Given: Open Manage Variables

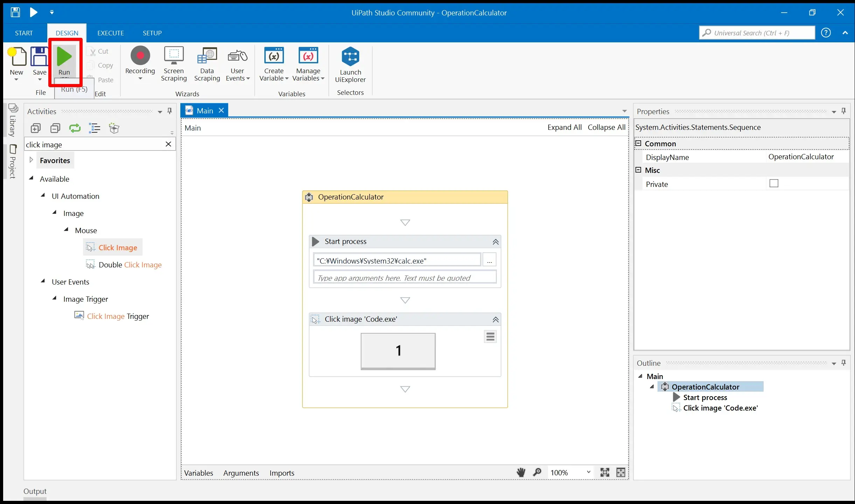Looking at the screenshot, I should (x=308, y=64).
